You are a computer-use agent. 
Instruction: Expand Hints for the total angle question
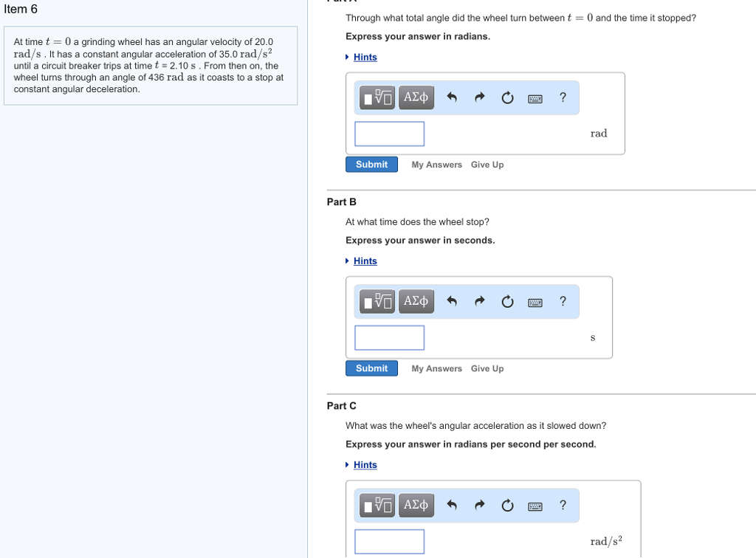pyautogui.click(x=365, y=58)
